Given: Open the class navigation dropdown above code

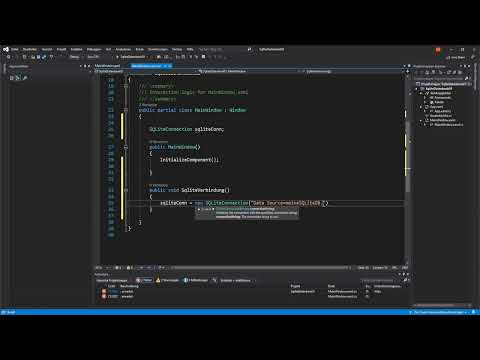Looking at the screenshot, I should 249,71.
